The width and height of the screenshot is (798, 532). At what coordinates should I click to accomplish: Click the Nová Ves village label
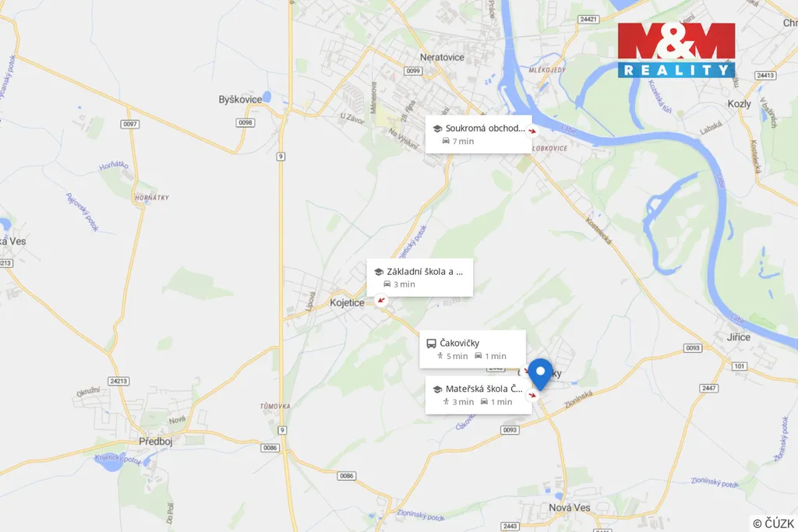(570, 507)
